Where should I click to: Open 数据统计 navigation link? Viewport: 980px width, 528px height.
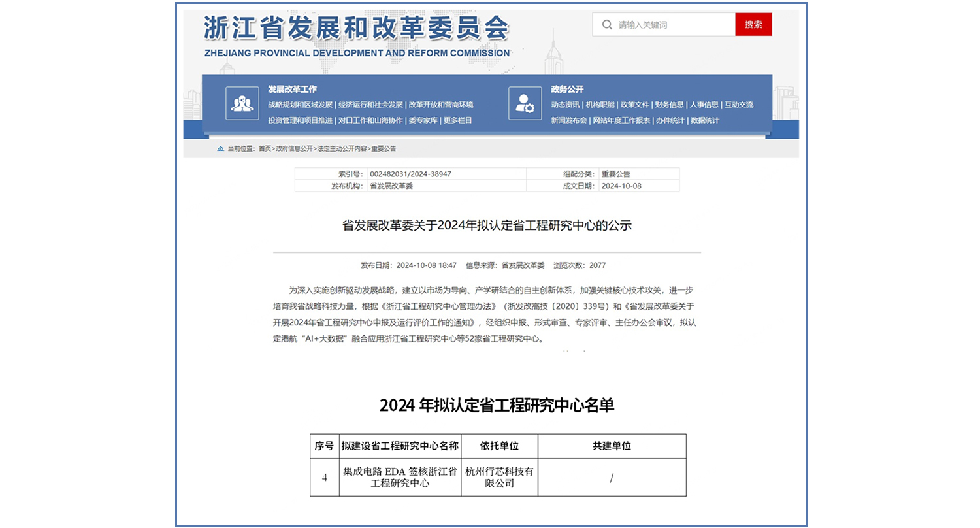[x=705, y=120]
